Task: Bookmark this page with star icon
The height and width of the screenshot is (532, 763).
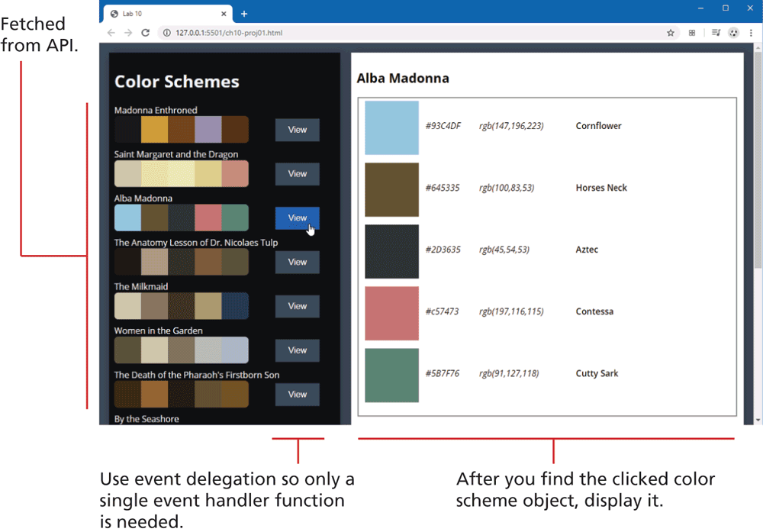Action: [x=671, y=33]
